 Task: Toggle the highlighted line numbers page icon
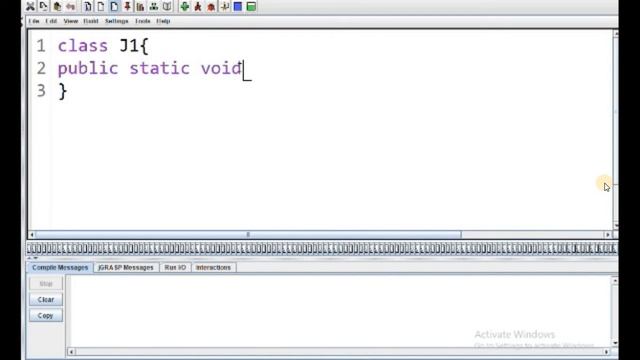pos(114,6)
